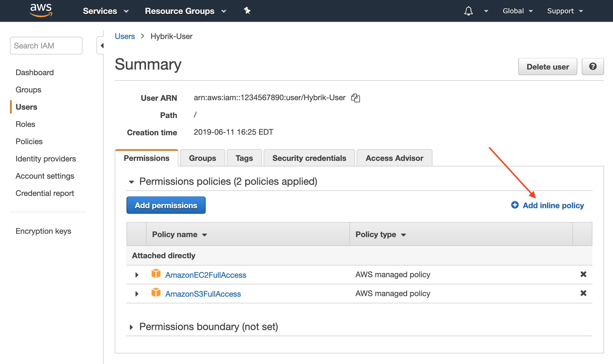
Task: Open Identity providers in the sidebar
Action: pos(46,159)
